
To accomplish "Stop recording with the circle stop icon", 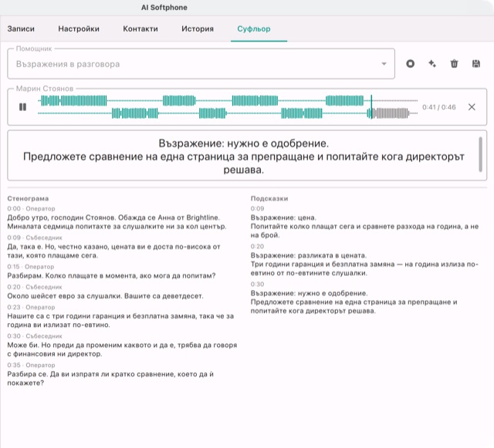I will coord(410,64).
